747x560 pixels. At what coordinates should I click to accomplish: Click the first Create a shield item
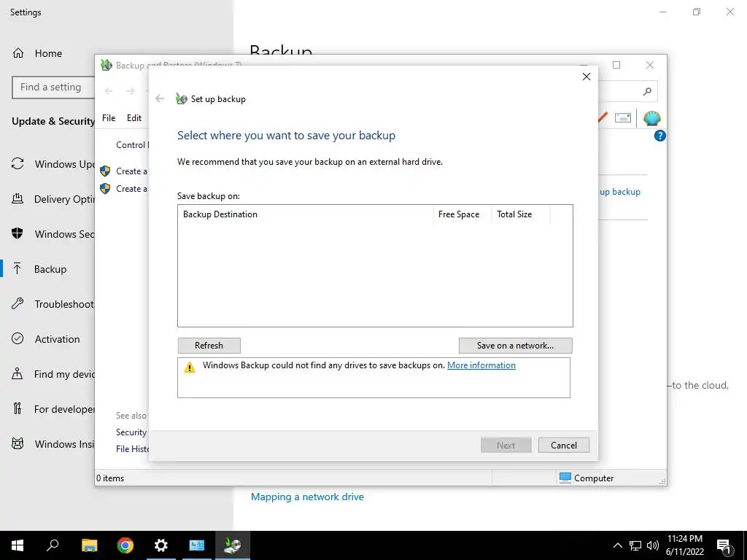click(x=124, y=171)
